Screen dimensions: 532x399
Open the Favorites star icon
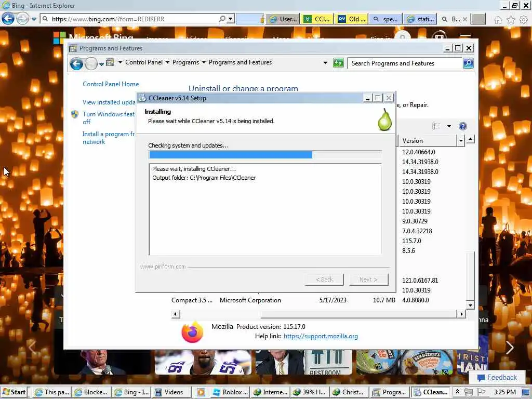(x=511, y=20)
